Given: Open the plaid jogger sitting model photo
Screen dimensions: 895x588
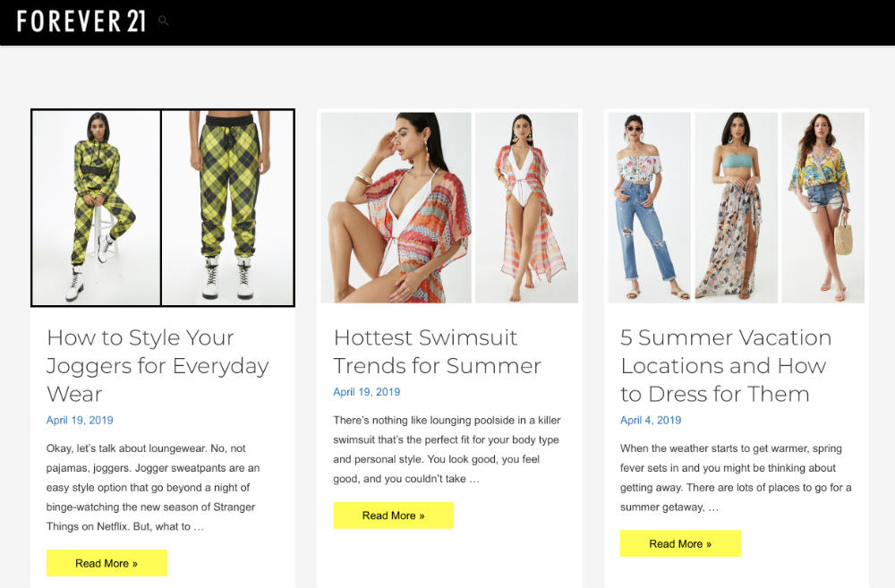Looking at the screenshot, I should pyautogui.click(x=97, y=208).
